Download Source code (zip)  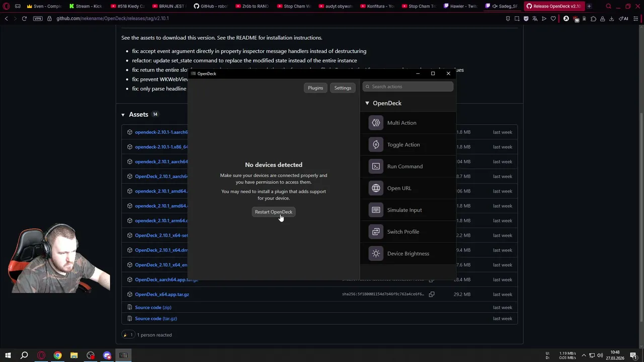pyautogui.click(x=153, y=307)
